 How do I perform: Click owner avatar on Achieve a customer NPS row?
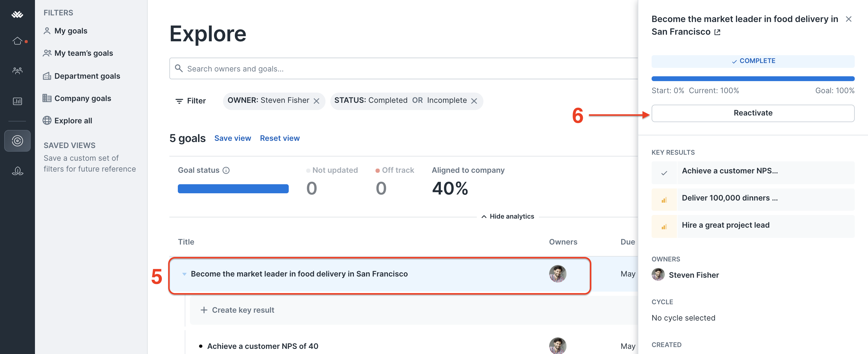[557, 346]
